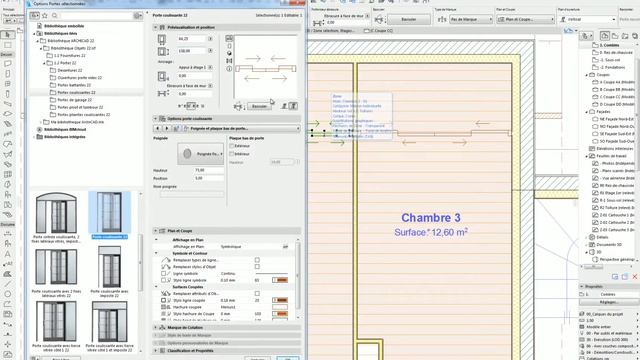
Task: Click the search magnifier icon in the library browser
Action: (55, 16)
